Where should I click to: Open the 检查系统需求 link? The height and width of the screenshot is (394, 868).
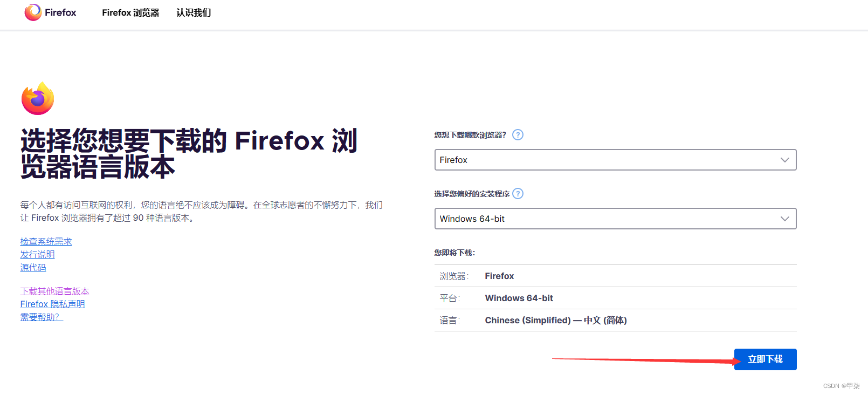[46, 241]
